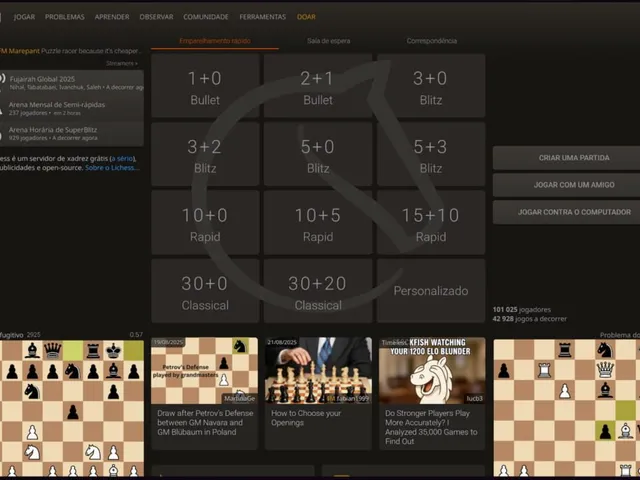The height and width of the screenshot is (480, 640).
Task: Open the Fujairah Global 2025 broadcast
Action: click(x=72, y=82)
